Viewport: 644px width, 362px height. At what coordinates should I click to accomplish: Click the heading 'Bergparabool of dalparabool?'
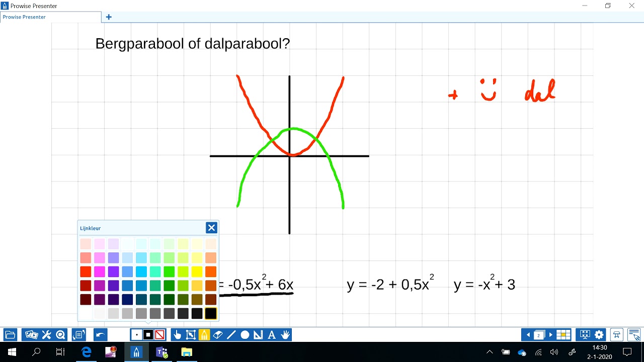(193, 44)
